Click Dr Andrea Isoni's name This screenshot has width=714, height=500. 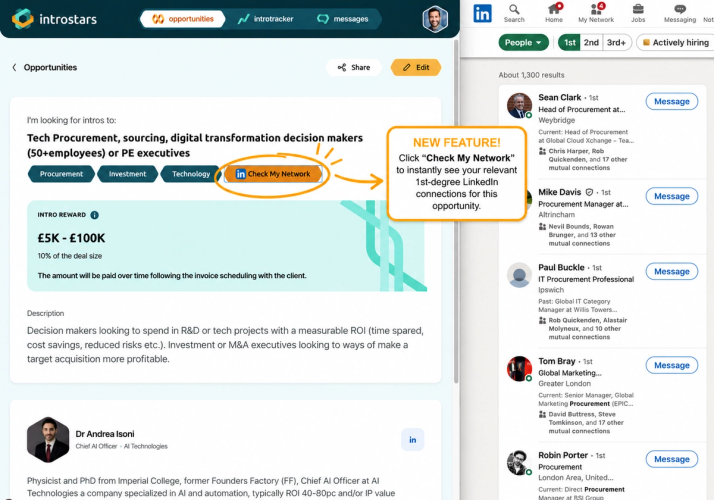(x=105, y=434)
